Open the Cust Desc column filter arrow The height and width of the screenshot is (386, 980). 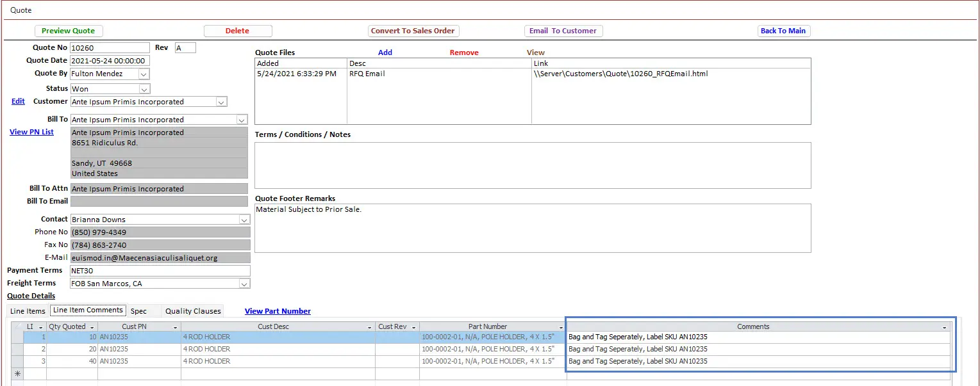tap(370, 327)
